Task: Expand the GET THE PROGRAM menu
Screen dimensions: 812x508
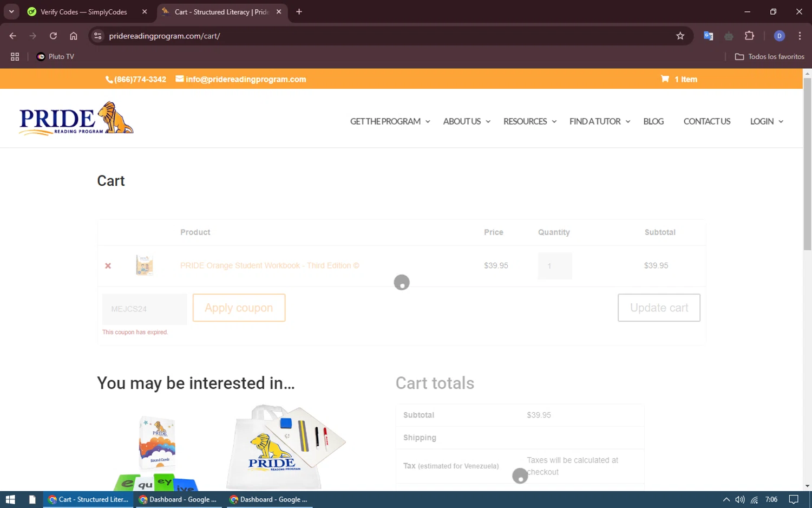Action: tap(390, 121)
